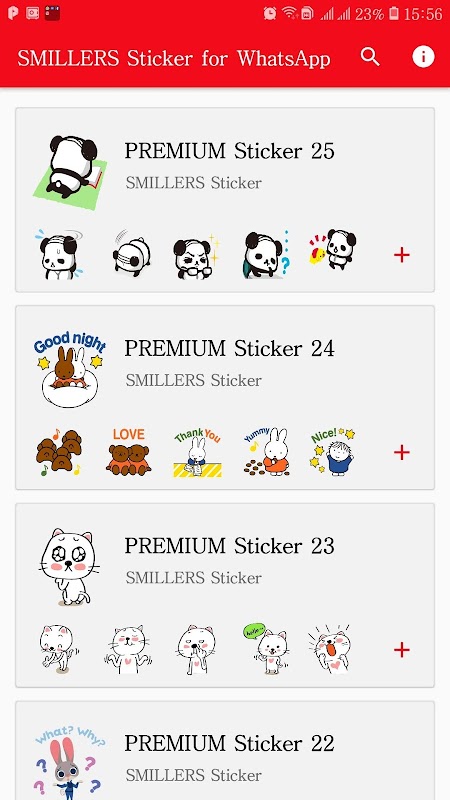Tap the Wi-Fi icon in status bar
Screen dimensions: 450x800
(290, 13)
